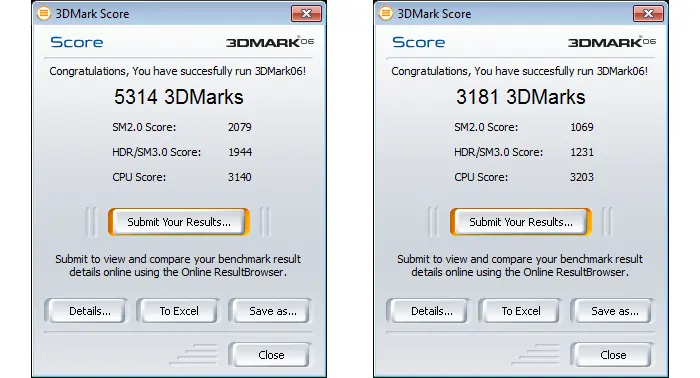Click HDR/SM3.0 Score value 1231

click(582, 152)
